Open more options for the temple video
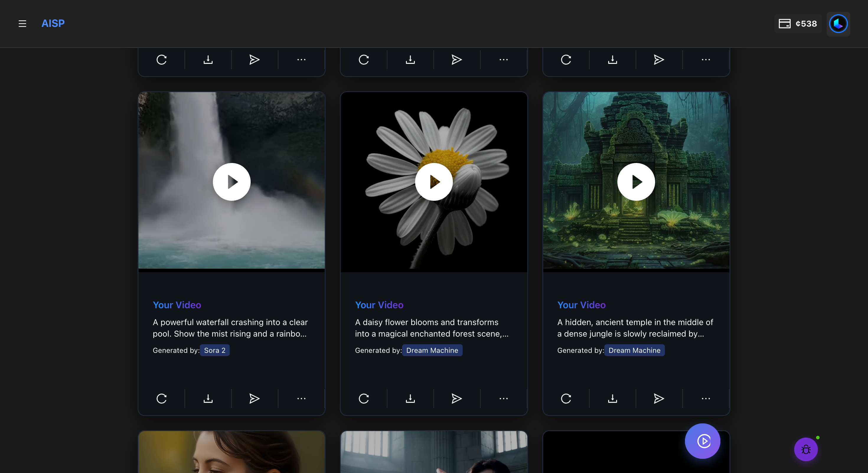 pyautogui.click(x=705, y=399)
